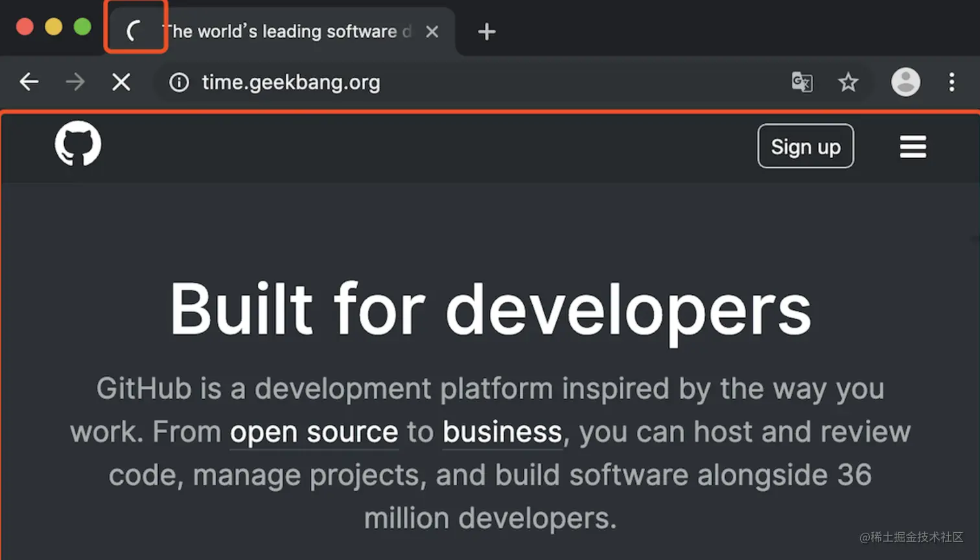Click the GitHub Octocat logo
This screenshot has height=560, width=980.
click(x=78, y=144)
